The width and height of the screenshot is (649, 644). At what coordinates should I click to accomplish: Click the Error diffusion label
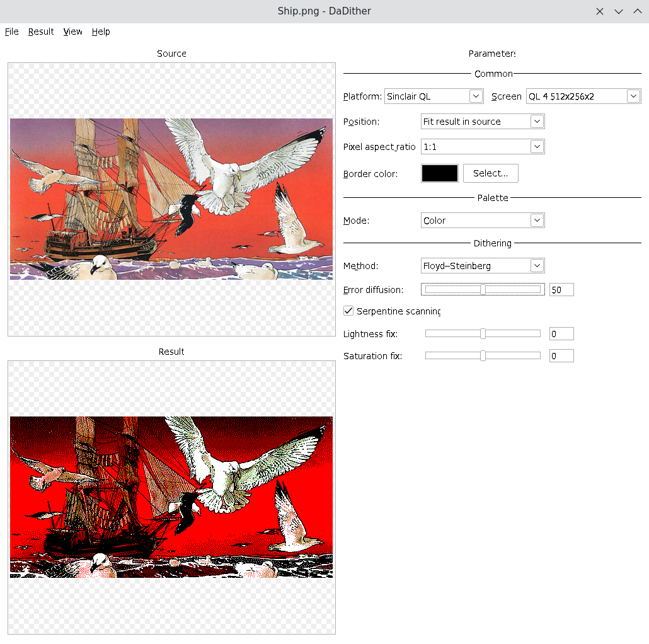(x=373, y=290)
